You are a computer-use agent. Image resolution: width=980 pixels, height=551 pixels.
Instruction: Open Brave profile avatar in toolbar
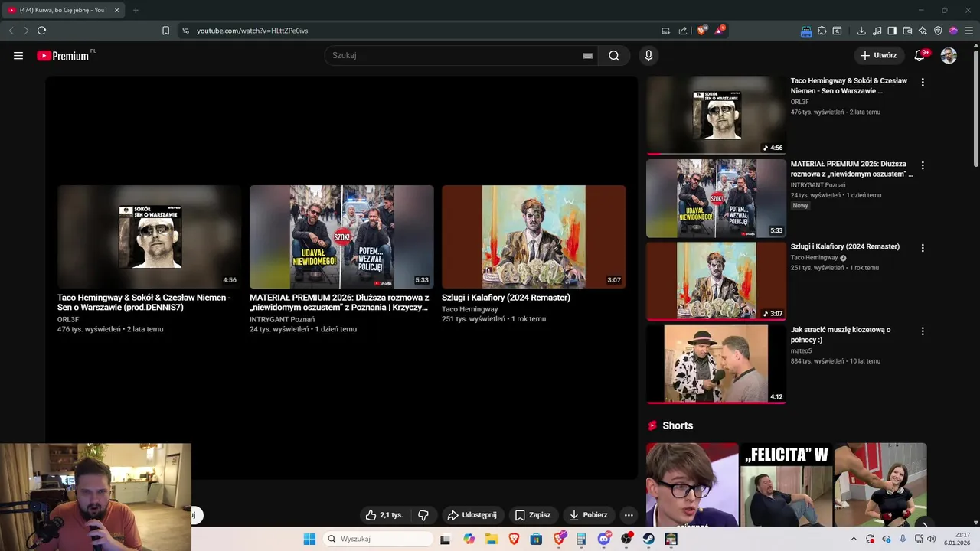point(953,31)
